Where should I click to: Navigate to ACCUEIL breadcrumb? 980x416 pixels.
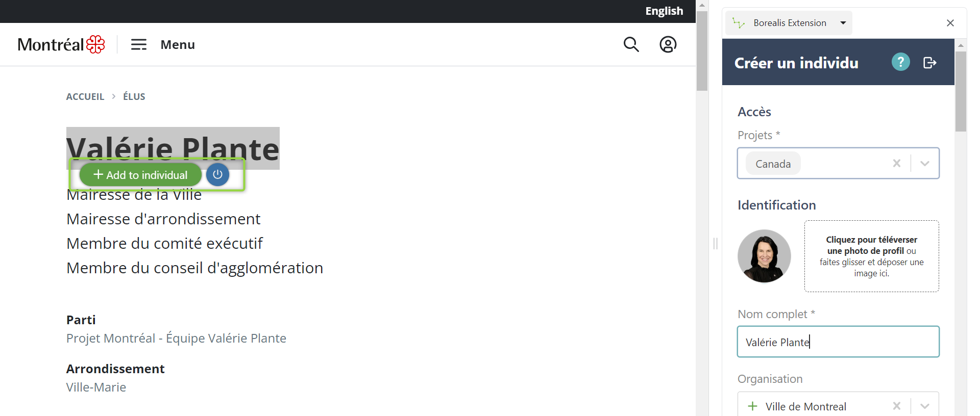tap(85, 96)
